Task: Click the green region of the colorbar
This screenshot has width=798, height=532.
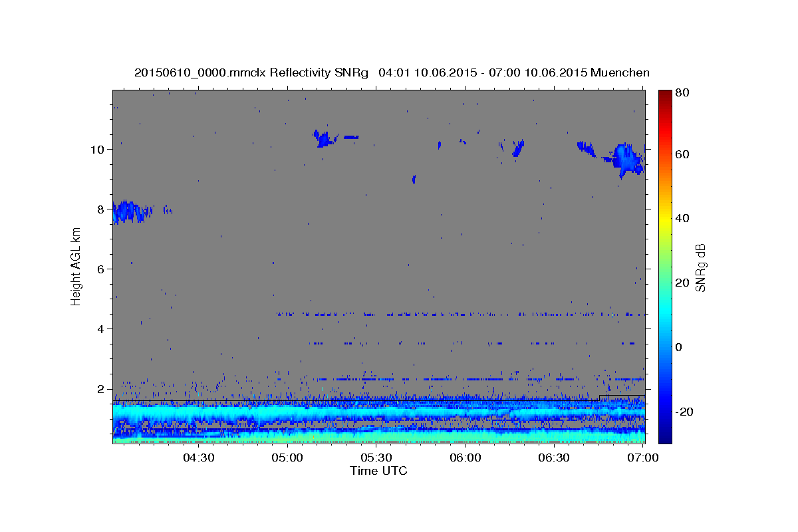Action: click(x=665, y=266)
